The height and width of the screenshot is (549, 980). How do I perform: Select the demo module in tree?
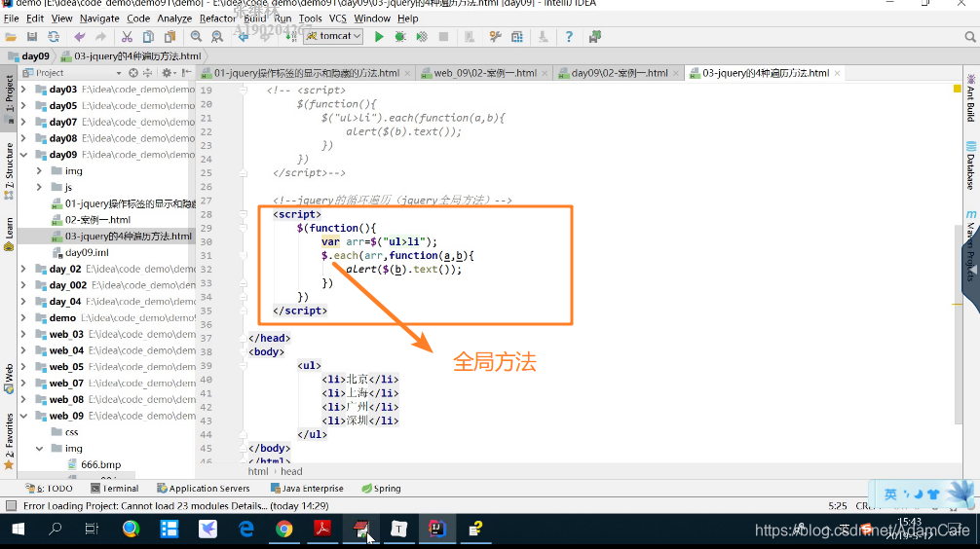pos(62,317)
